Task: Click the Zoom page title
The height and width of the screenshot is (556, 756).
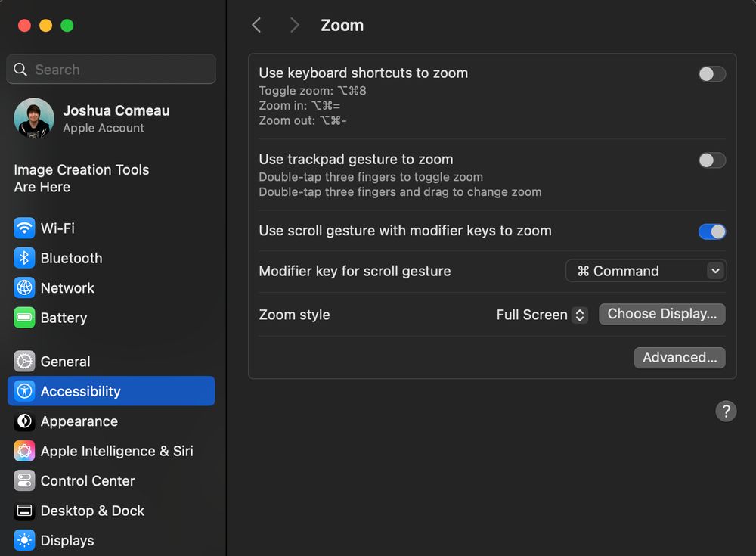Action: (342, 25)
